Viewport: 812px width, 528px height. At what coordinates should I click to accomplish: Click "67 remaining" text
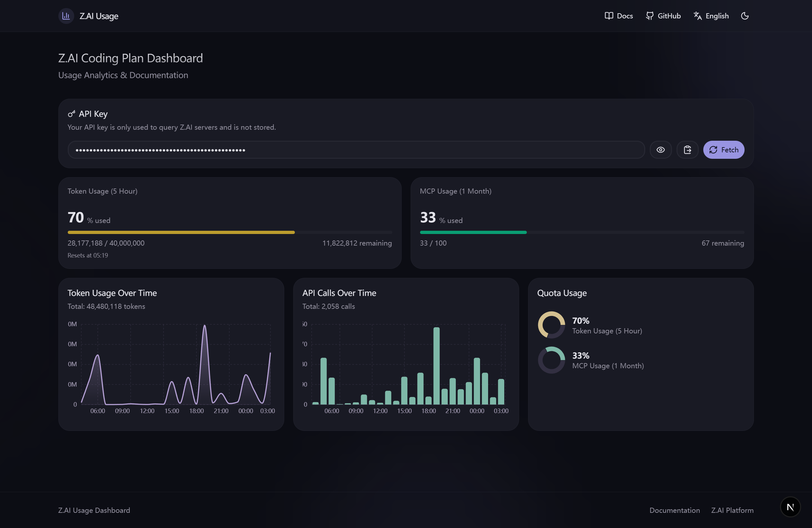723,243
